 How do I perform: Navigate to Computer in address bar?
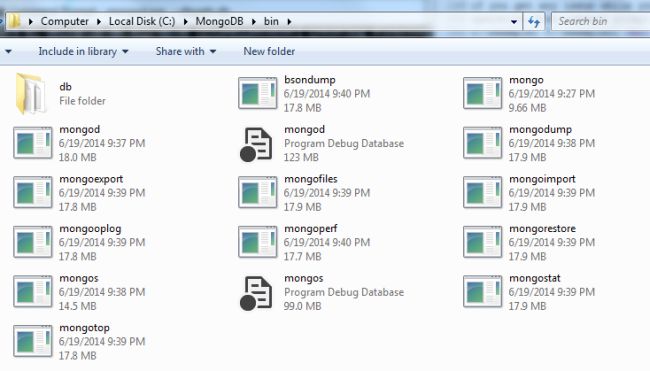coord(65,21)
